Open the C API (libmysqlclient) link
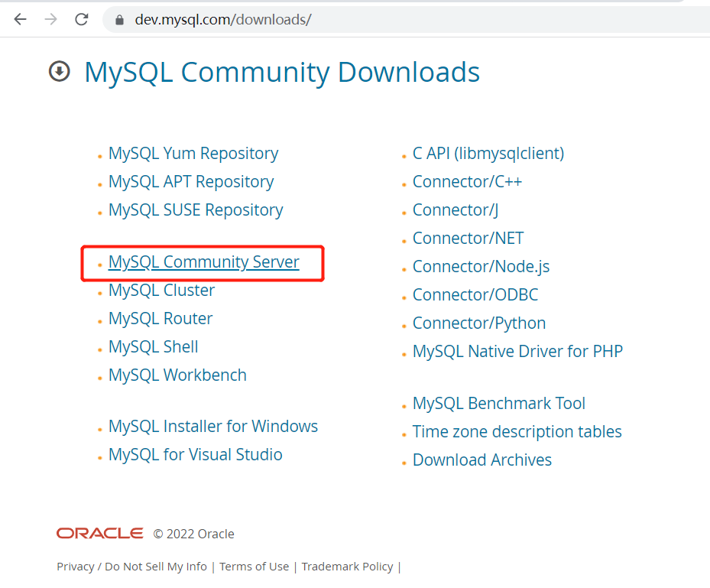Screen dimensions: 710x588 pyautogui.click(x=488, y=154)
